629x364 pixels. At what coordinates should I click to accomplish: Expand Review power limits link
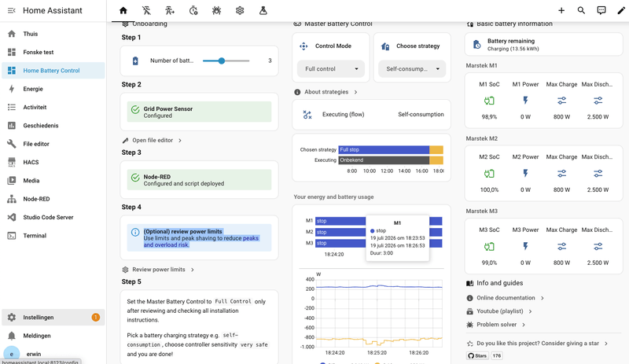point(158,270)
